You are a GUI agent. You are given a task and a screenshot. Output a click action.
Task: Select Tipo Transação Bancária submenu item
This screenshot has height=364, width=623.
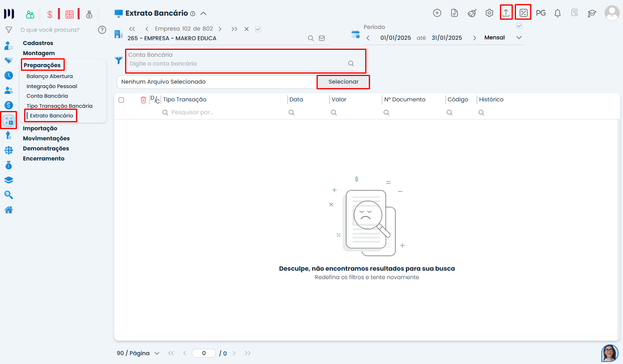60,106
